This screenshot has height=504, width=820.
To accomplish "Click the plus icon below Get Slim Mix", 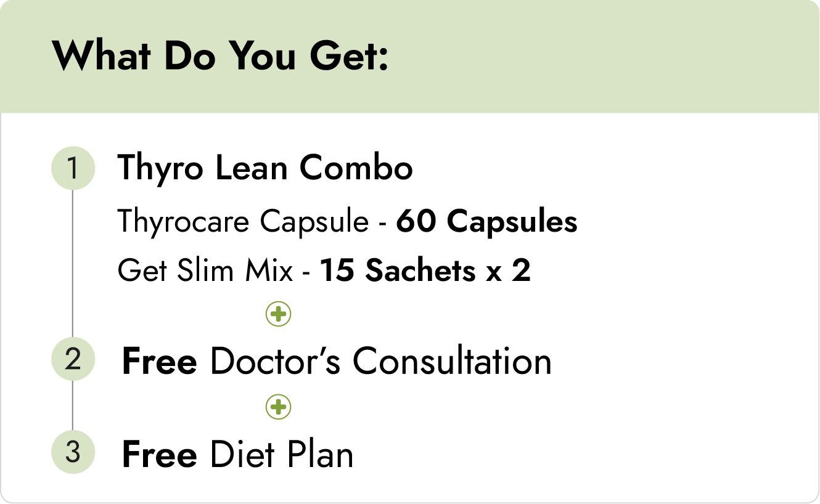I will (x=278, y=314).
